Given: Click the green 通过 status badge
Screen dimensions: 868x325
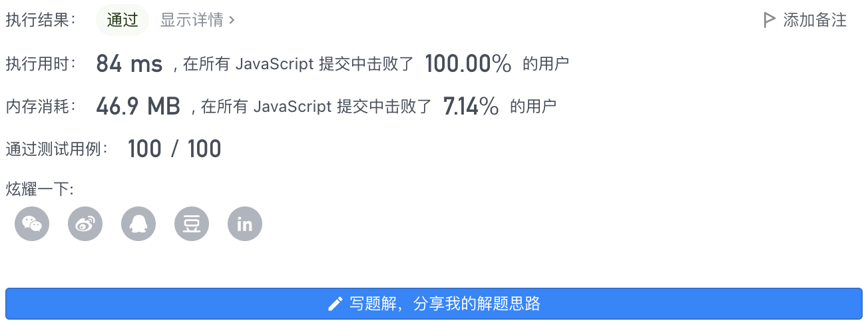Looking at the screenshot, I should coord(122,20).
